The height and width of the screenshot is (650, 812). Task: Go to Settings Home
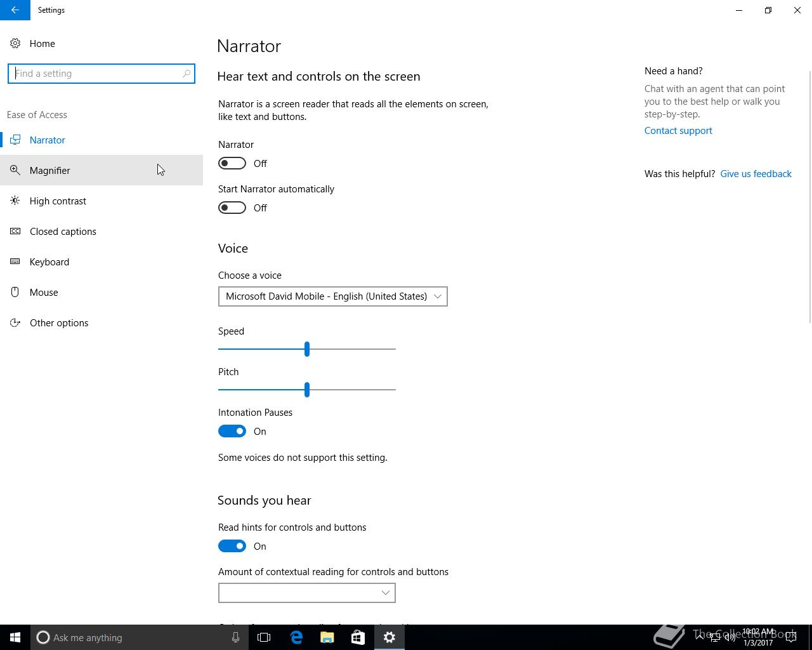pos(101,44)
